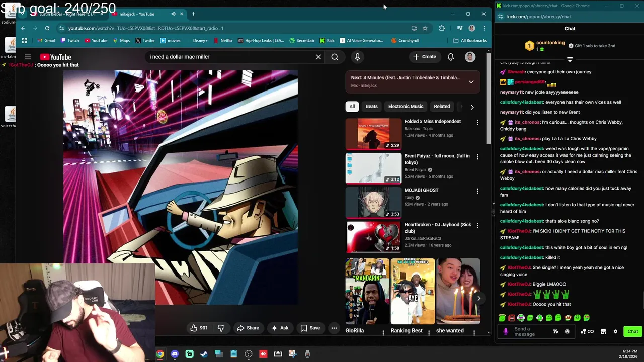Viewport: 644px width, 362px height.
Task: Collapse the Kick gift leaderboard handle
Action: pos(570,59)
